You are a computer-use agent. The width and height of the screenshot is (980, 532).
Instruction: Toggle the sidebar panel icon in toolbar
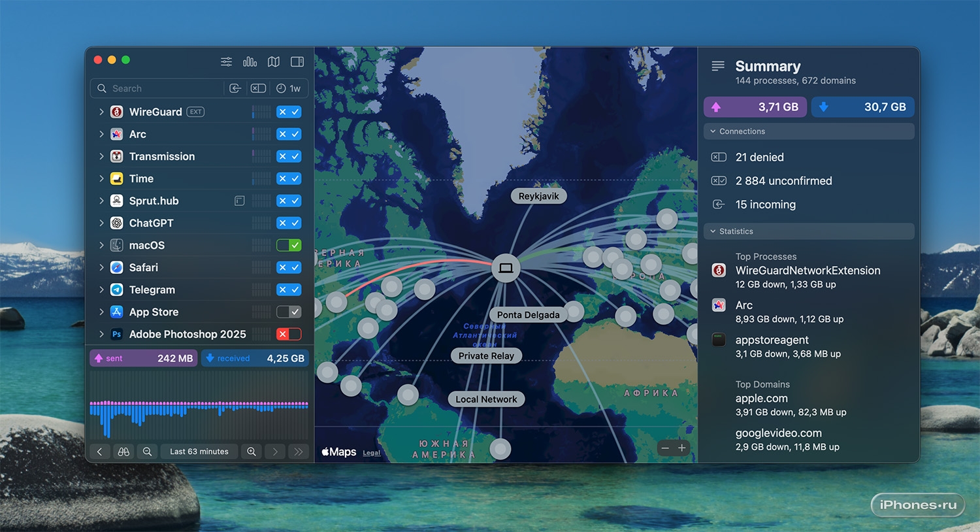(x=297, y=61)
